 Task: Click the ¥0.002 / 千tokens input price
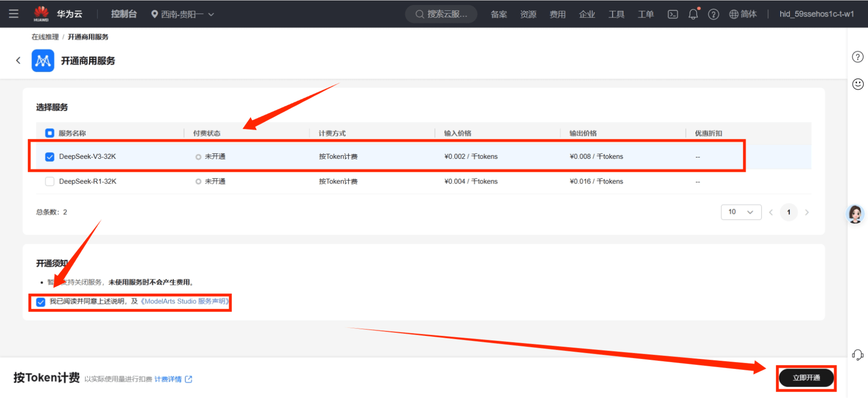(471, 156)
